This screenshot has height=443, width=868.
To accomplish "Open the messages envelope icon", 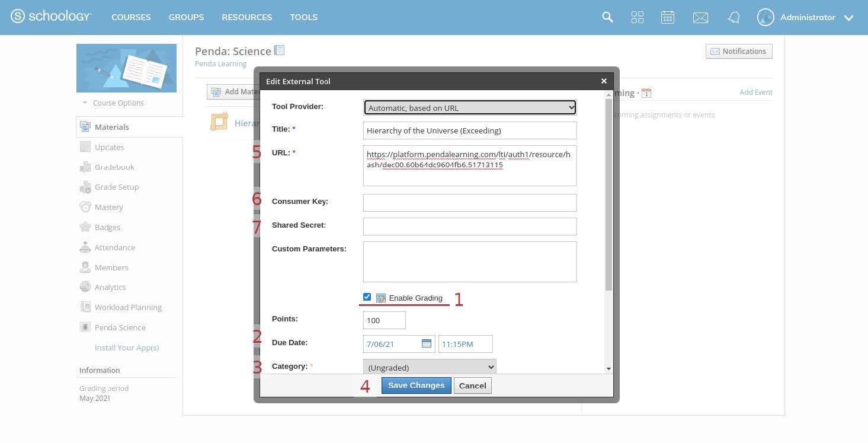I will (x=700, y=17).
